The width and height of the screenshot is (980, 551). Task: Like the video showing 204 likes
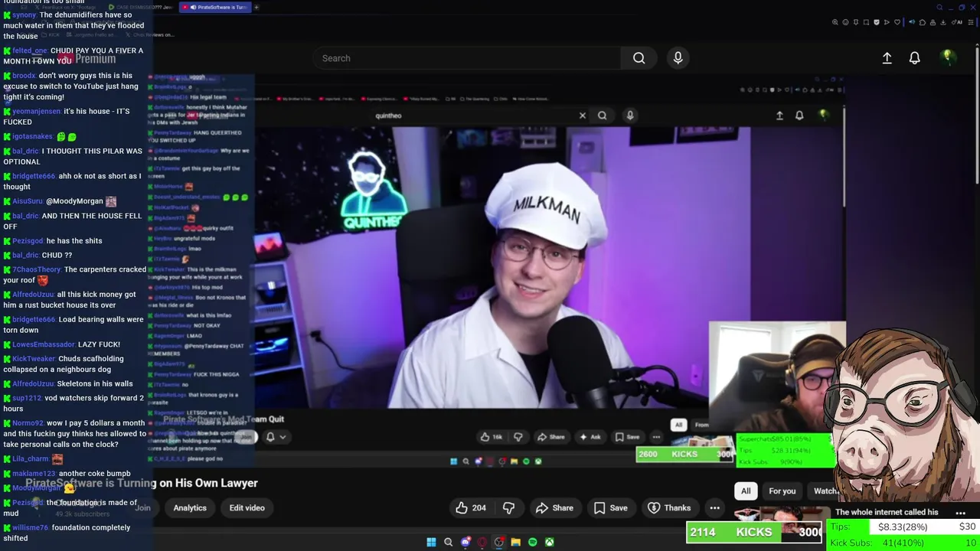(471, 507)
